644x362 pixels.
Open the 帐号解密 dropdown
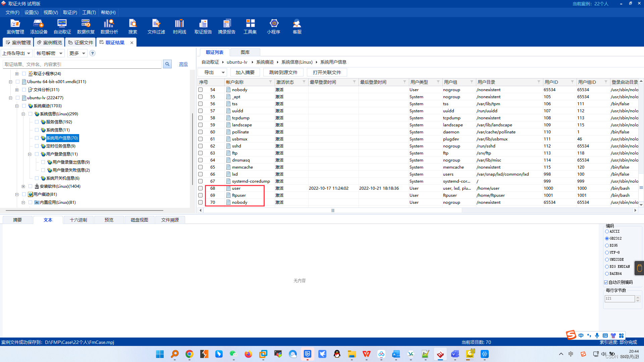coord(49,53)
